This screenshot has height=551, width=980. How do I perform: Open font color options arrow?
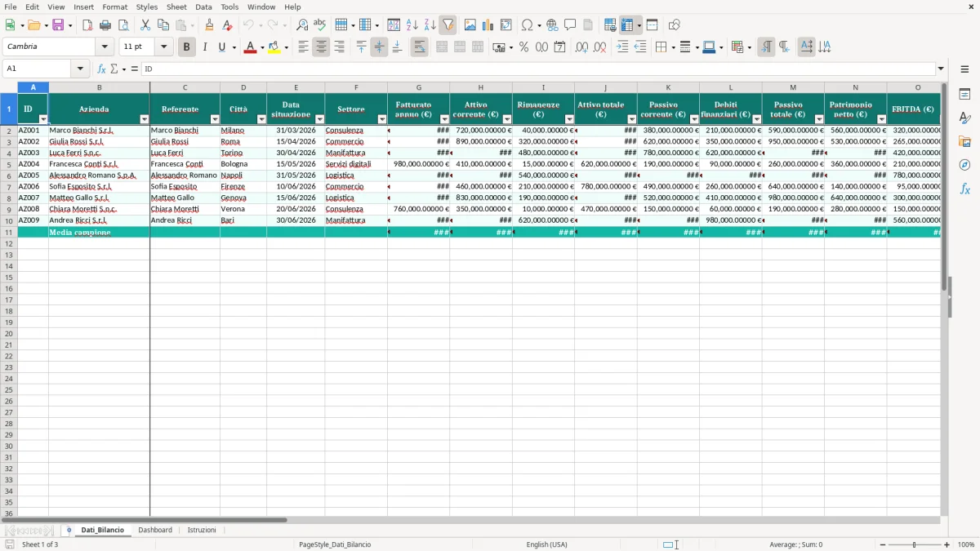click(x=262, y=47)
